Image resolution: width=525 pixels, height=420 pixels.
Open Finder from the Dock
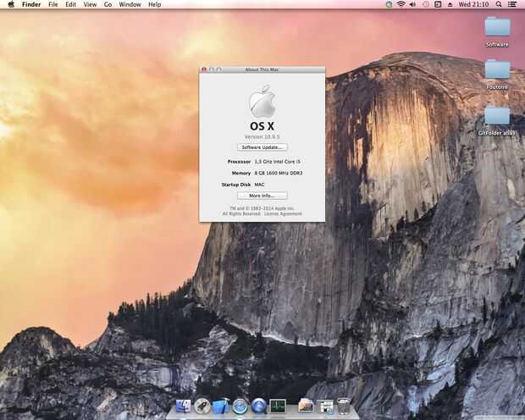coord(184,406)
